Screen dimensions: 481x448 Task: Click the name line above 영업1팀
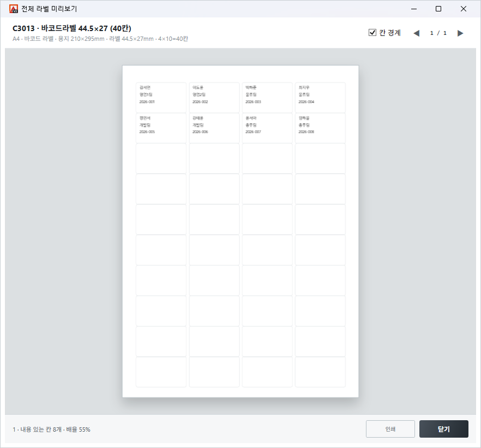point(145,88)
